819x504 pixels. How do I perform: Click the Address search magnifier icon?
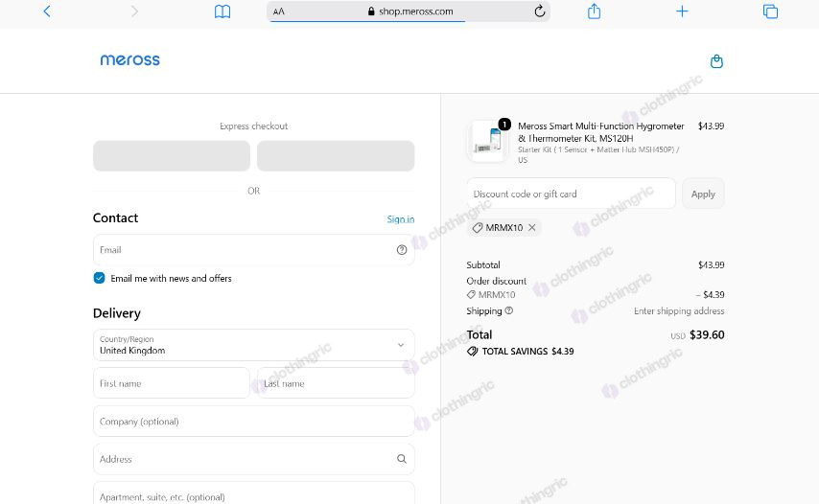coord(402,459)
